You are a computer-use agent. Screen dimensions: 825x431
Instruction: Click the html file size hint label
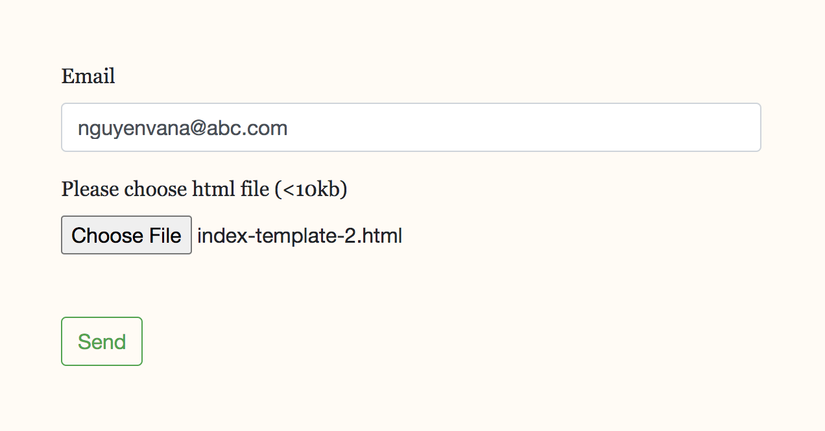point(204,188)
